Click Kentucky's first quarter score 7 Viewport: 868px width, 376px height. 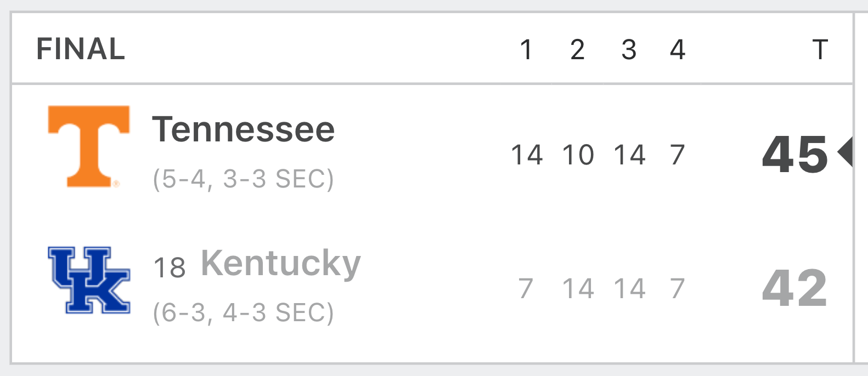(526, 288)
